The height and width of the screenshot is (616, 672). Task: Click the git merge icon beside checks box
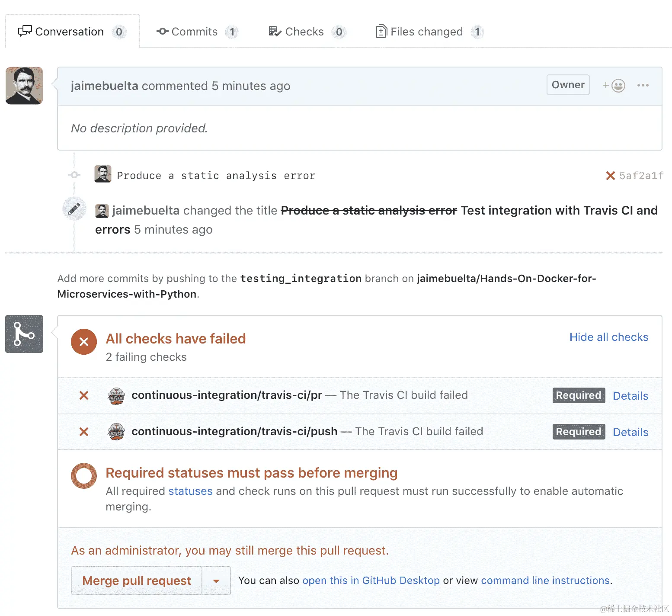tap(24, 334)
